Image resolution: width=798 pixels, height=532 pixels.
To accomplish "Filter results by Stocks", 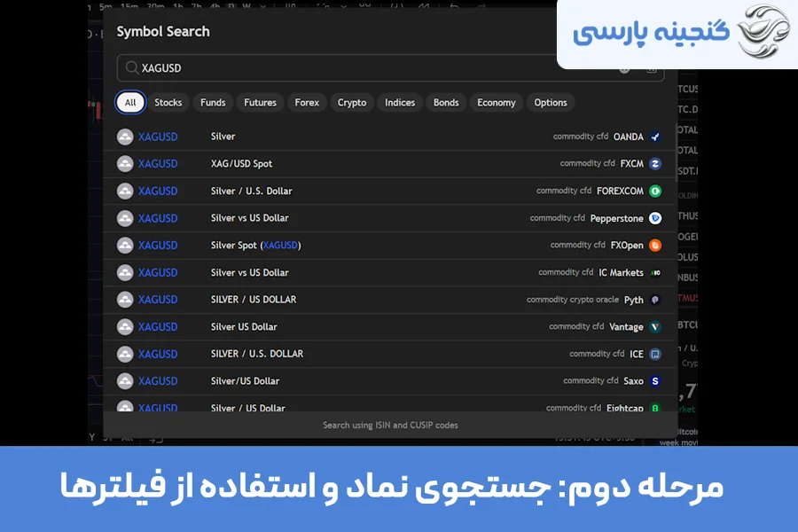I will pyautogui.click(x=168, y=102).
